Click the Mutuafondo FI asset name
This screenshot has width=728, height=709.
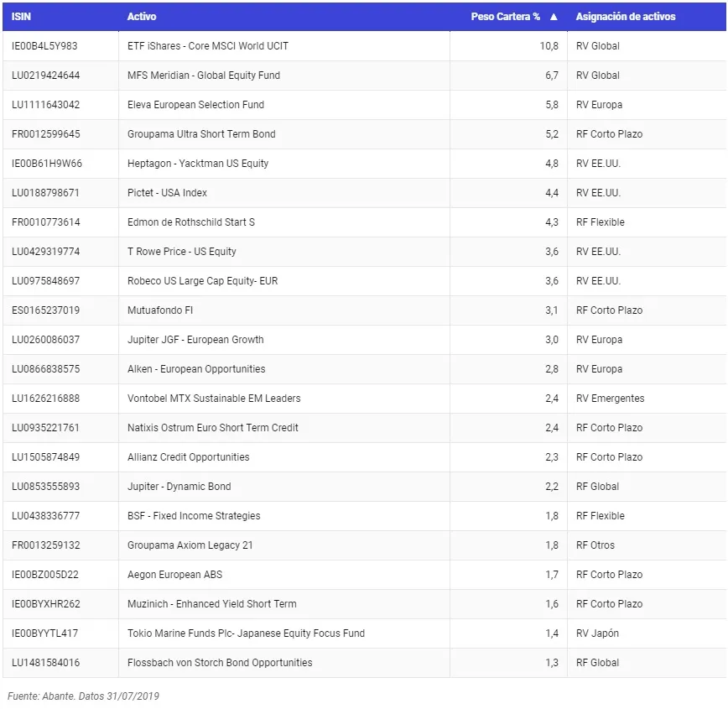point(160,310)
